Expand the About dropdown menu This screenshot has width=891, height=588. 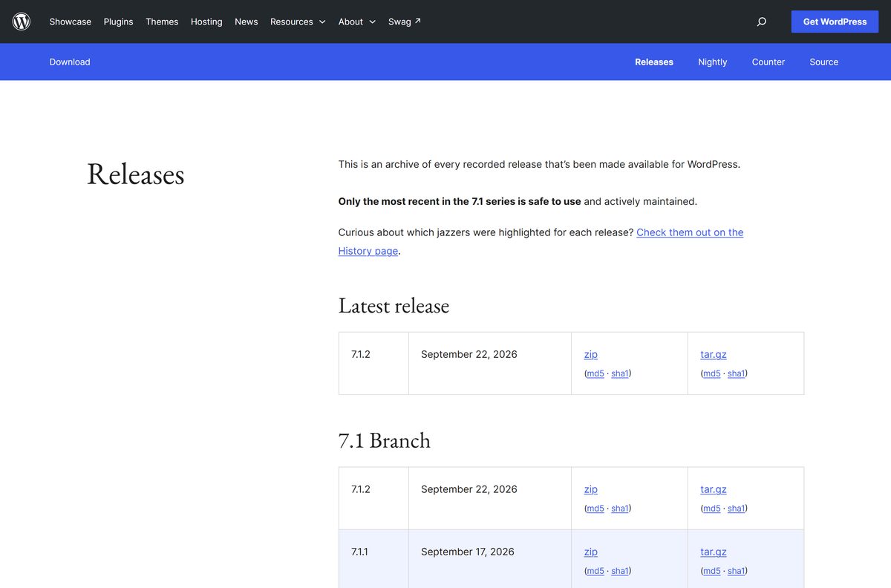357,22
